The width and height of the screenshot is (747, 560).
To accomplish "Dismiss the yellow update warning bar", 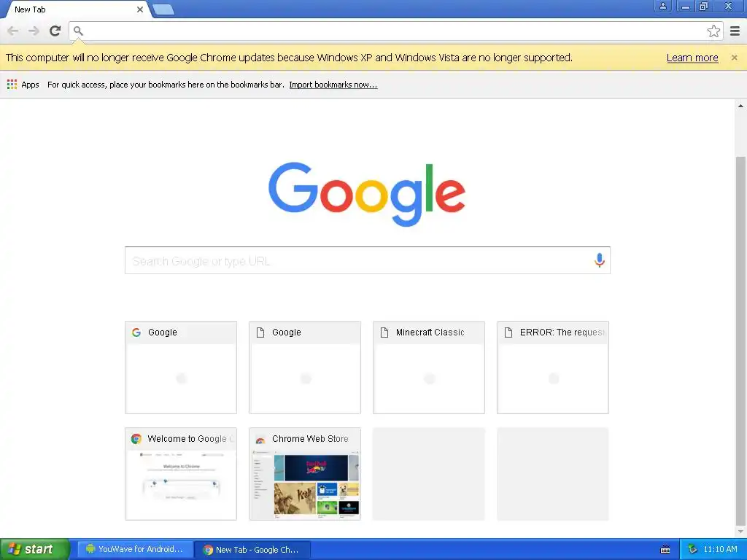I will 734,58.
